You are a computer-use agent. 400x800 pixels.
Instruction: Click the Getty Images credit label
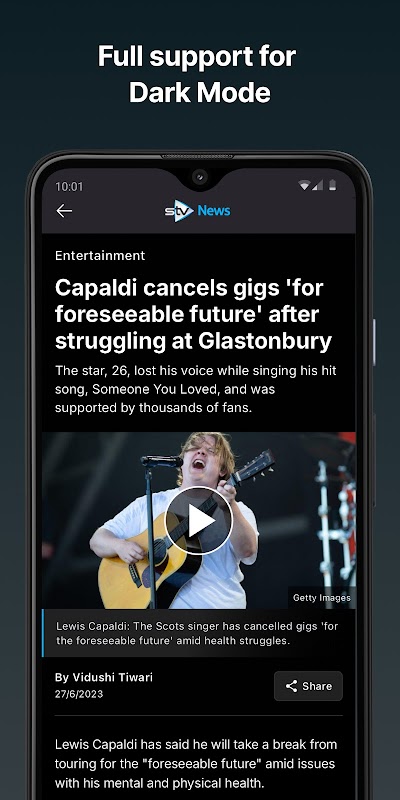321,597
